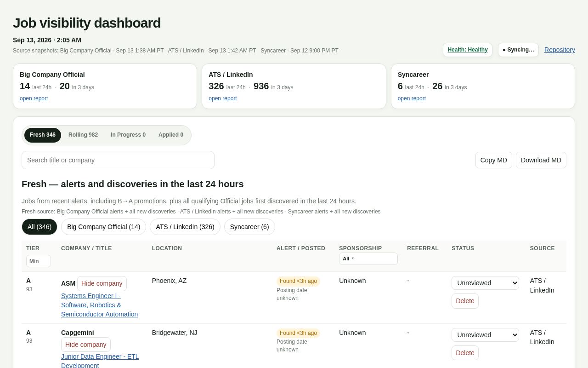Click the LOCATION column header
This screenshot has width=588, height=368.
click(x=167, y=248)
